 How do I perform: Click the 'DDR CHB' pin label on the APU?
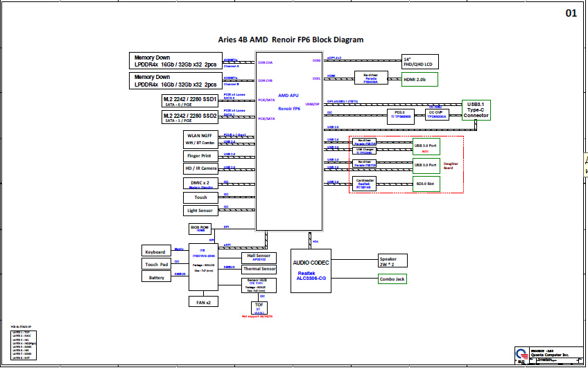point(265,80)
